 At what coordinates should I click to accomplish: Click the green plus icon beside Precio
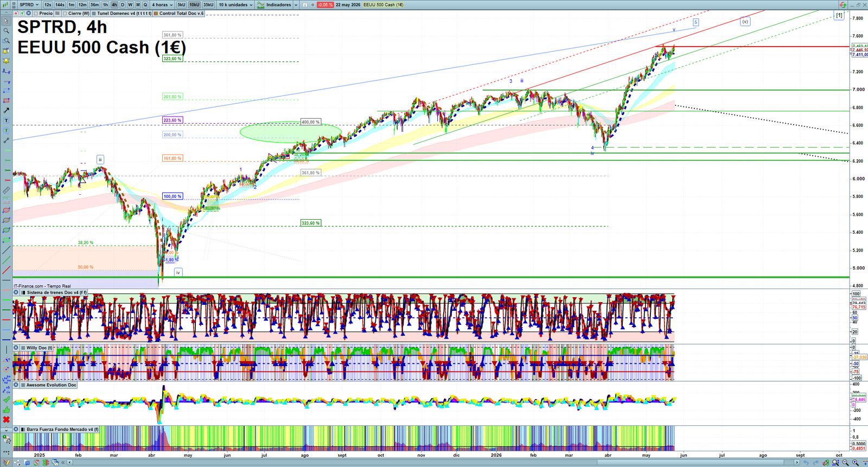pos(22,13)
